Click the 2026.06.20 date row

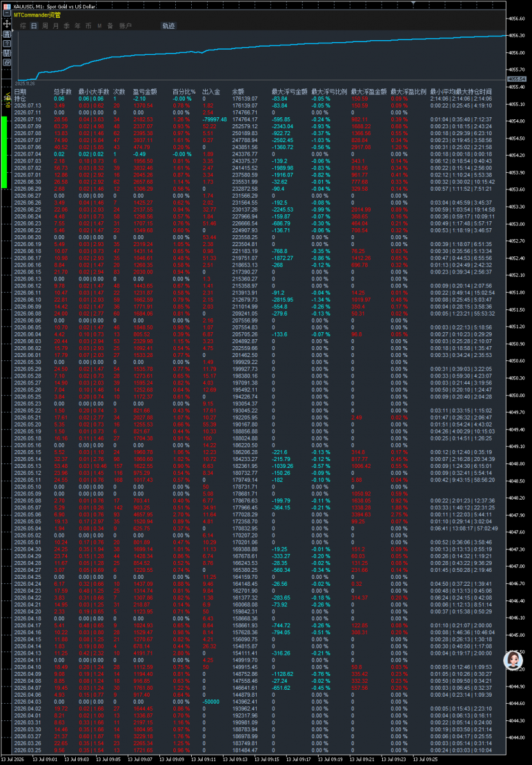(x=27, y=237)
